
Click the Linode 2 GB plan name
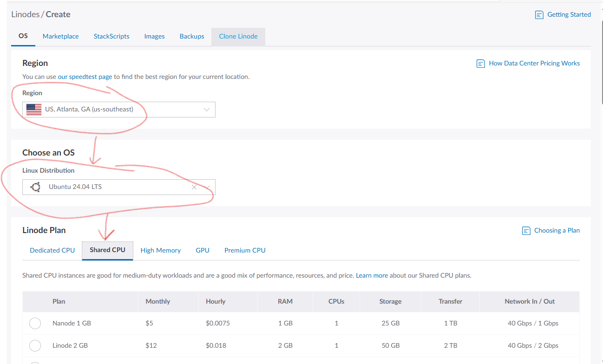70,346
